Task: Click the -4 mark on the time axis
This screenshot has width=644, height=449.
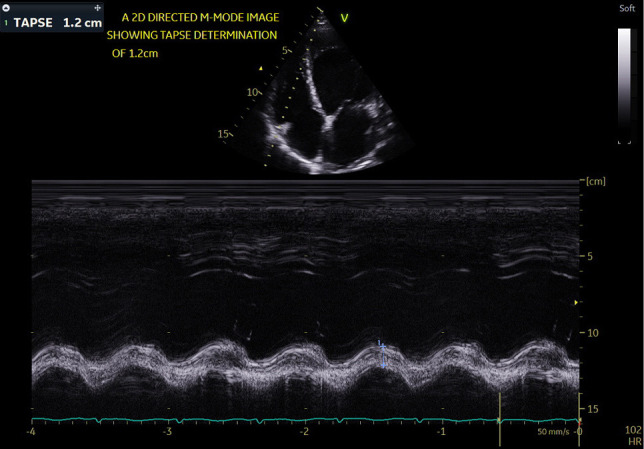Action: pos(33,432)
